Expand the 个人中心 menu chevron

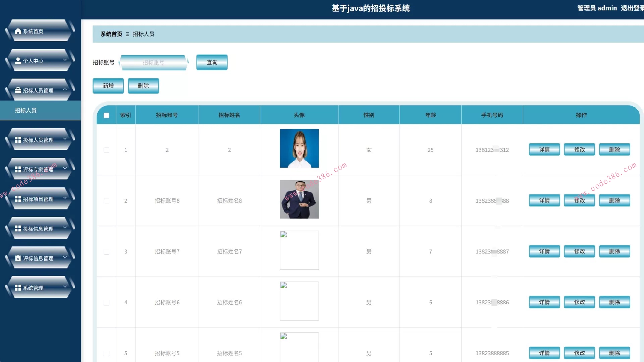coord(65,60)
